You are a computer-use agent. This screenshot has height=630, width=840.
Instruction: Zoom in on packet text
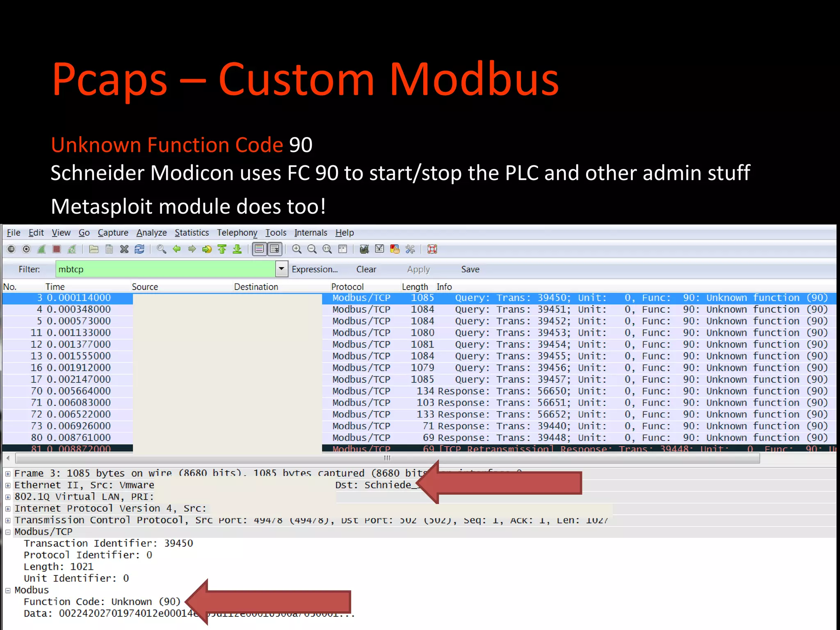point(297,249)
